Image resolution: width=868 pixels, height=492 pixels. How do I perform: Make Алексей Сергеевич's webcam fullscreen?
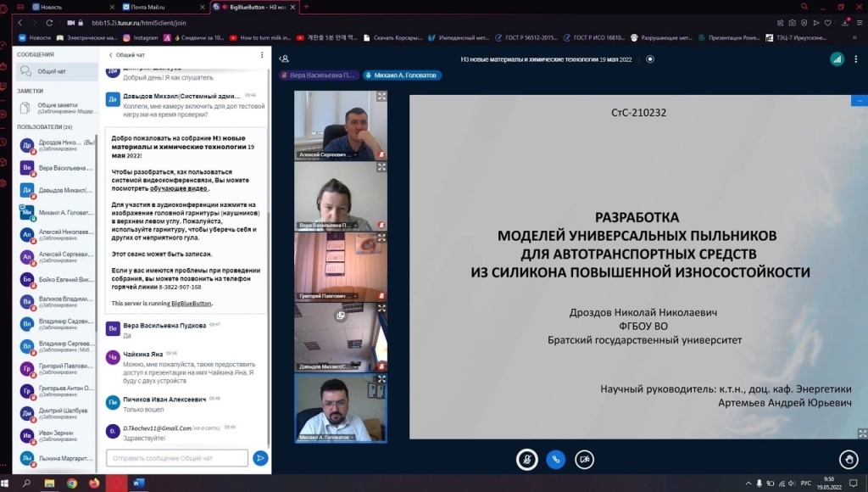tap(381, 97)
